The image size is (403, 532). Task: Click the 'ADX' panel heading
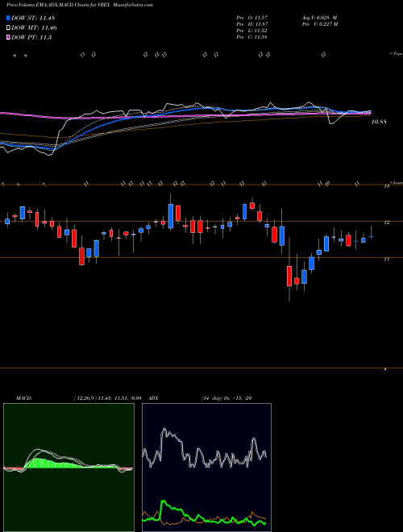153,398
